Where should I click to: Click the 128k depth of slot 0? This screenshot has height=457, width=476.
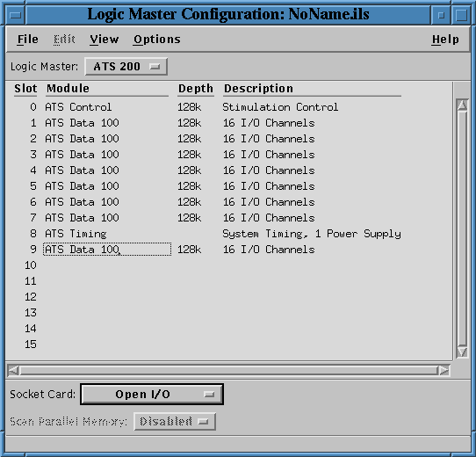pos(189,107)
